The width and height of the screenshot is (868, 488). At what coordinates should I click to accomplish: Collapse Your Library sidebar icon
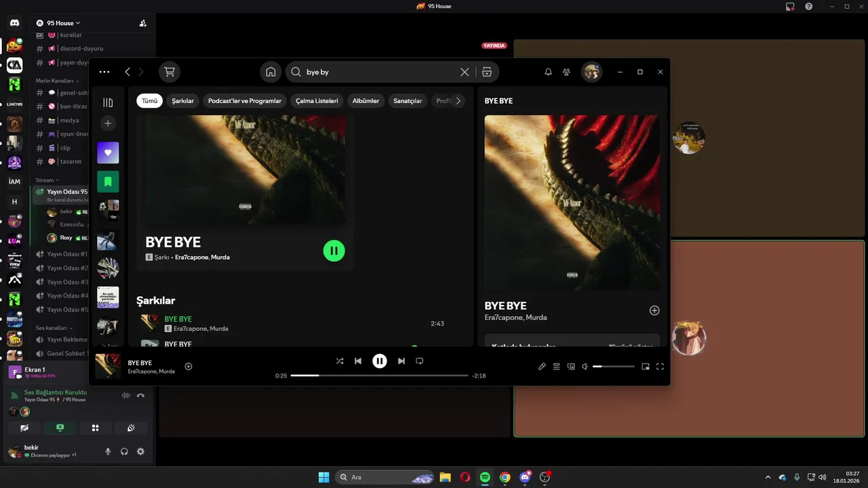[108, 102]
